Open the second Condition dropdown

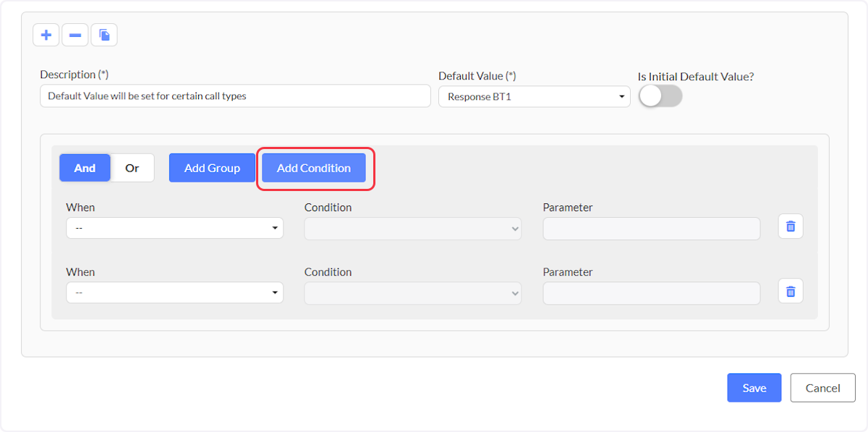click(x=413, y=294)
